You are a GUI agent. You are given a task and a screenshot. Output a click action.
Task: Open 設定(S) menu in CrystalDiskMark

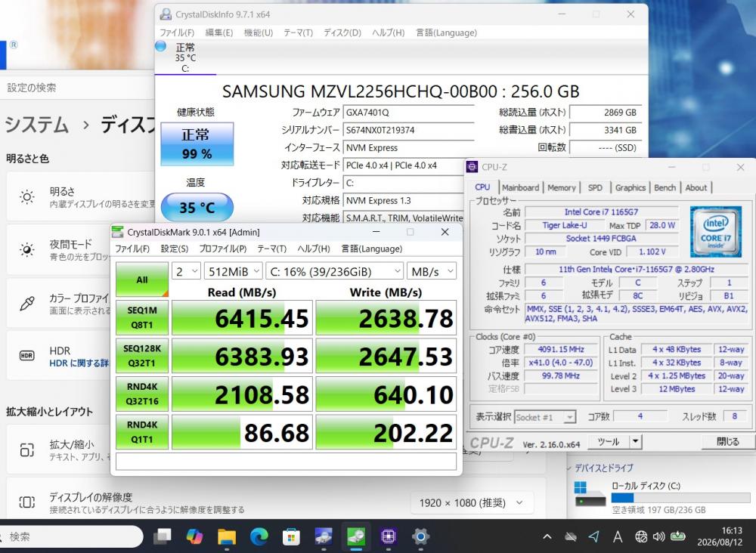pyautogui.click(x=175, y=249)
